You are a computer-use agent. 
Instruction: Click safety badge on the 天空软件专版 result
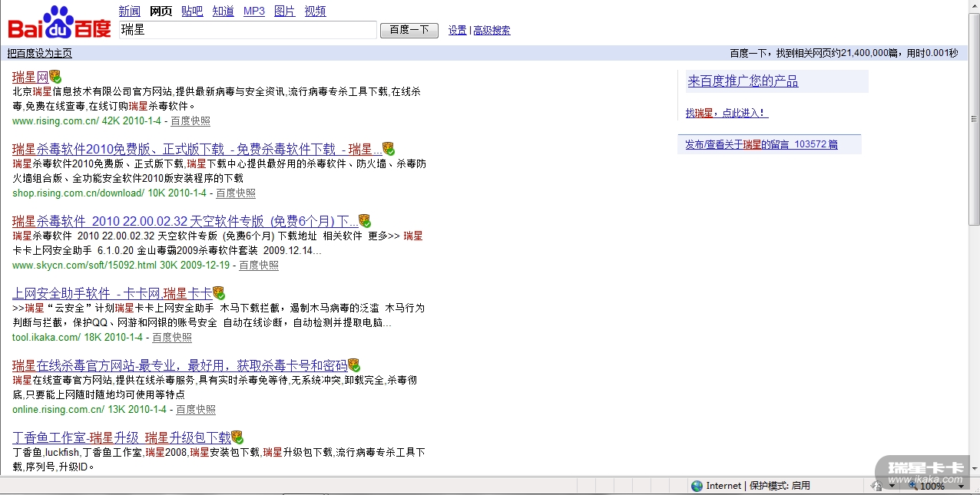click(364, 221)
